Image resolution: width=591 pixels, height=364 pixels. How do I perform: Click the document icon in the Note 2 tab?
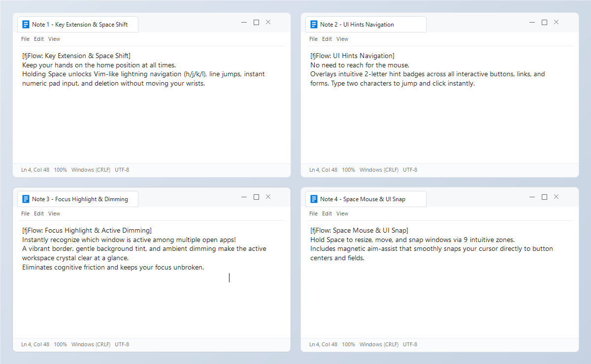pos(314,25)
